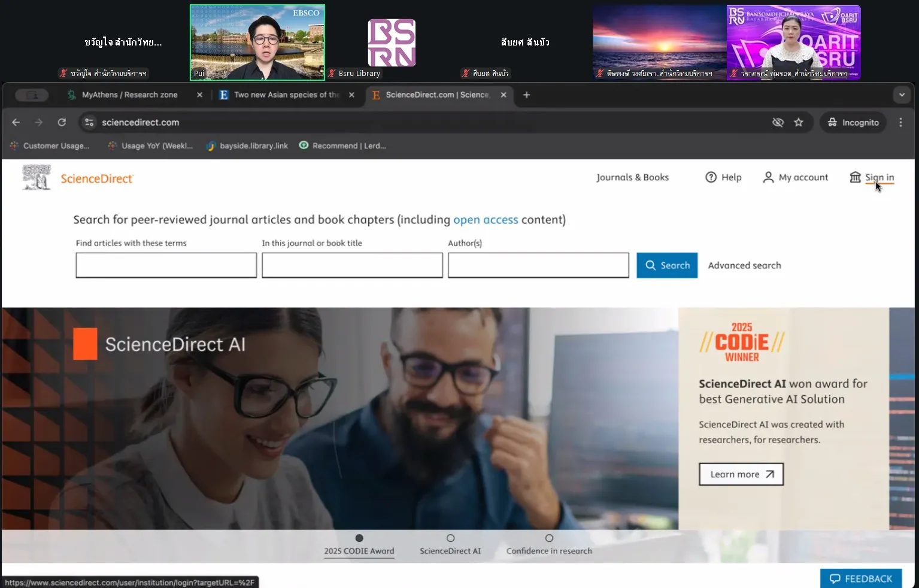Select the ScienceDirect AI carousel slide
This screenshot has height=588, width=919.
coord(450,545)
